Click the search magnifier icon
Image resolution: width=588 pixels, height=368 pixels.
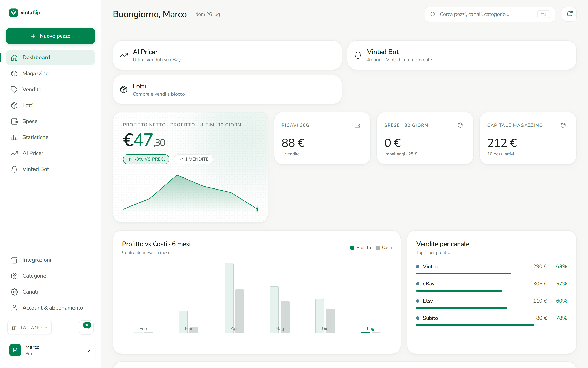[433, 14]
